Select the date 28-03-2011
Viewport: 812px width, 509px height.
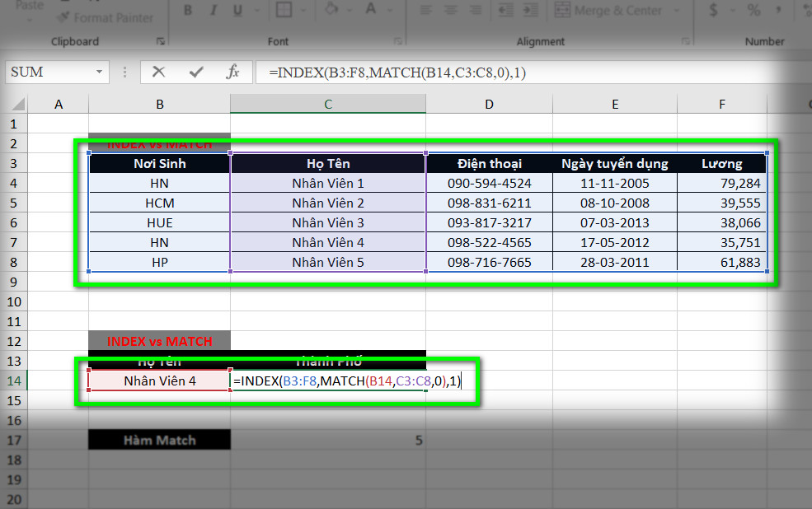pyautogui.click(x=615, y=262)
